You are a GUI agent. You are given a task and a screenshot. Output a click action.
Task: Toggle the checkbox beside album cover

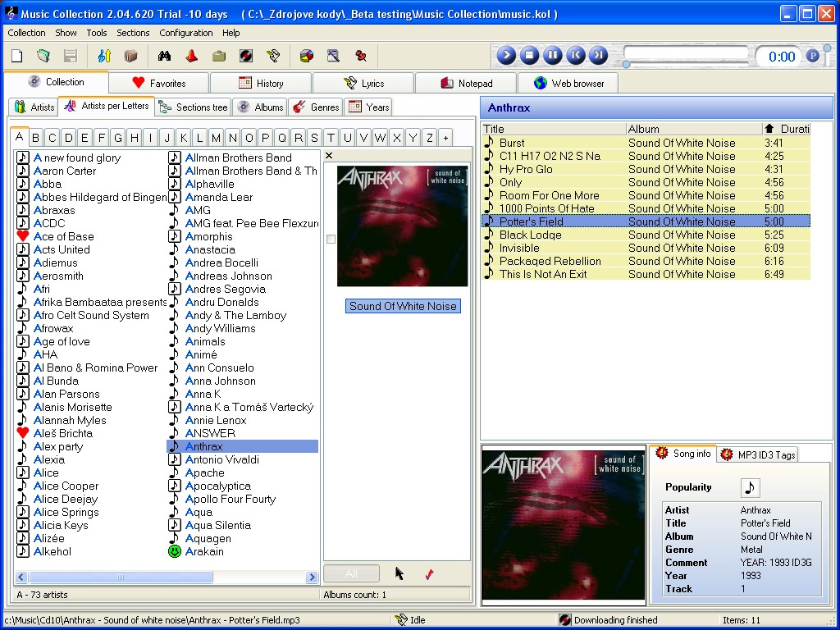click(331, 239)
